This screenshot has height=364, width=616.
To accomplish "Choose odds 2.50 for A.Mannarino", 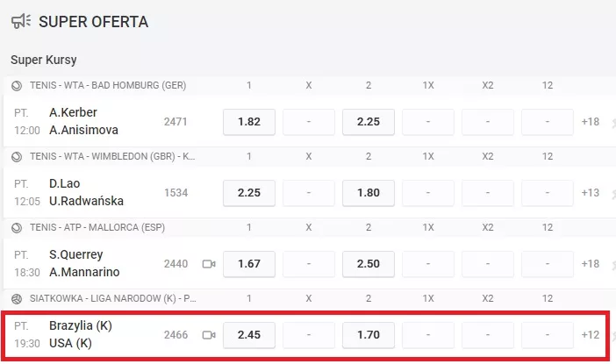I will (369, 264).
